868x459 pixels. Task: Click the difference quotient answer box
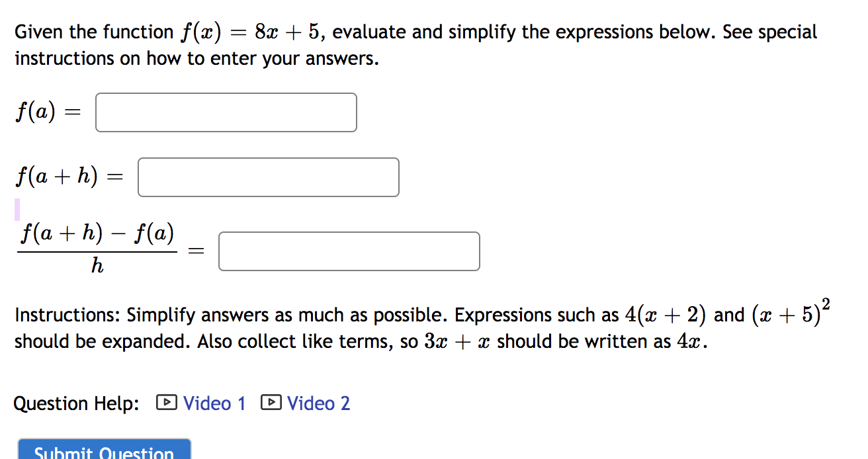(349, 251)
